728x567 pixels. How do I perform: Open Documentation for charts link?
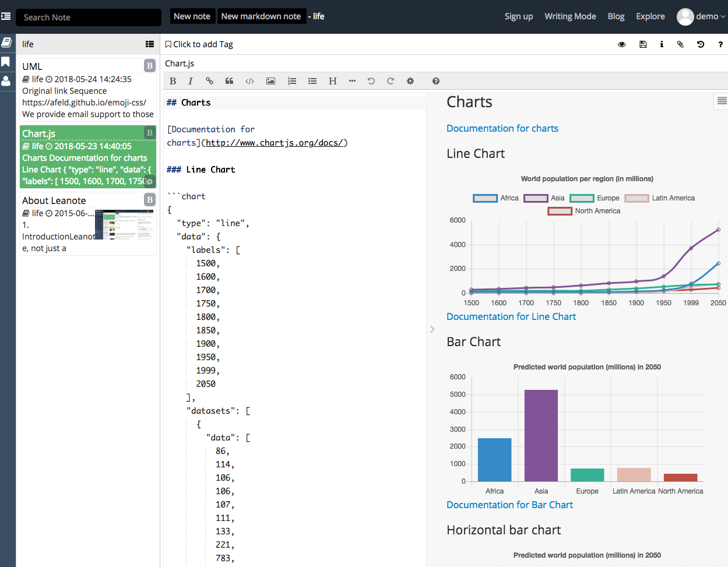point(502,128)
